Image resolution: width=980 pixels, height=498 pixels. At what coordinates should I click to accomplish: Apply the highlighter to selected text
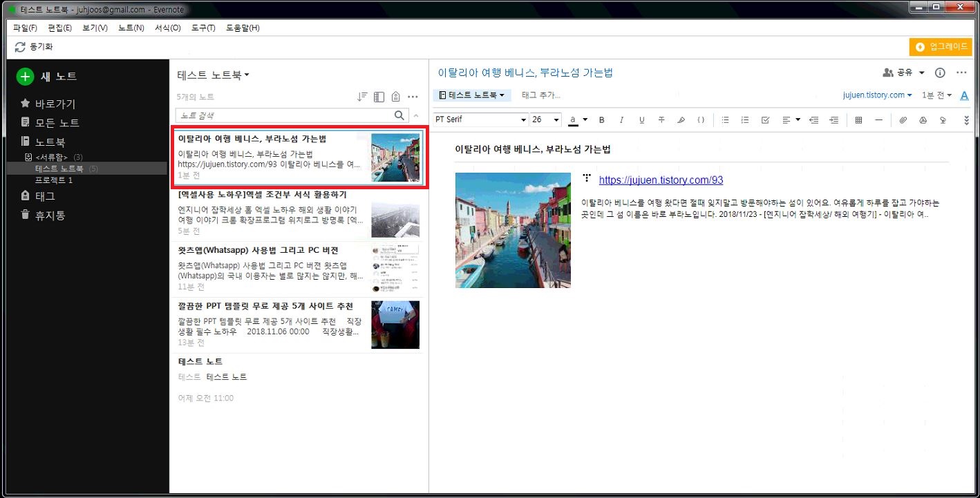681,120
